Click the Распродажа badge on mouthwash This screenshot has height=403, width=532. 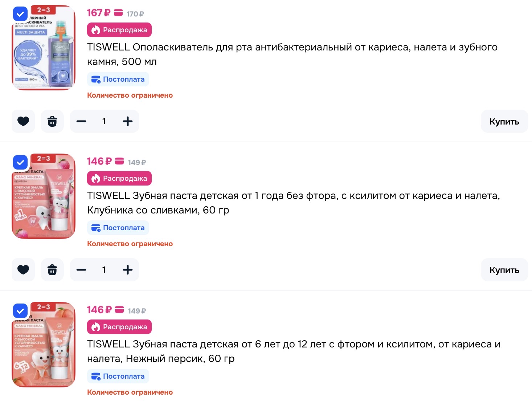119,30
